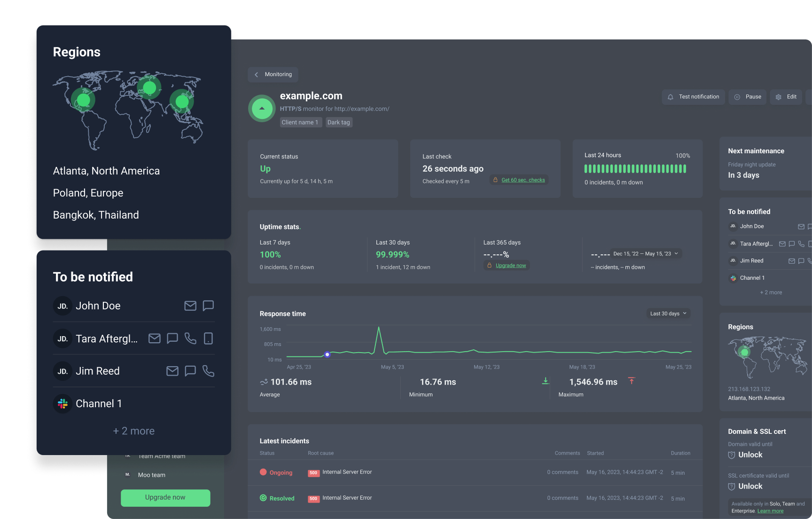Click the green Upgrade now button
Viewport: 812px width, 519px height.
[165, 497]
